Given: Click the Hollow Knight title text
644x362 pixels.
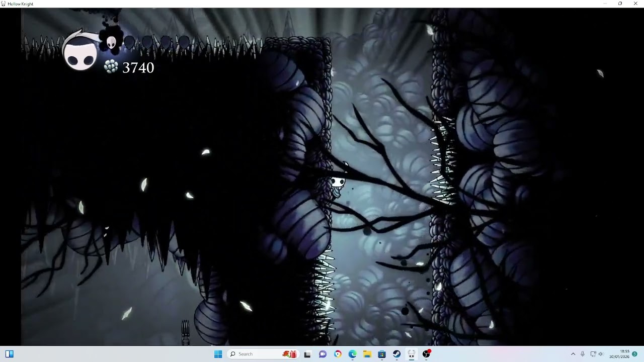Looking at the screenshot, I should point(21,4).
